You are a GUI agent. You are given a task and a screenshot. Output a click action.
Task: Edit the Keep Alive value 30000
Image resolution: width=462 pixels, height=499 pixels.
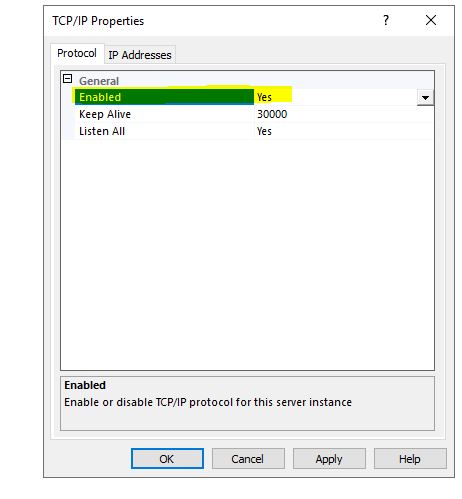click(272, 114)
